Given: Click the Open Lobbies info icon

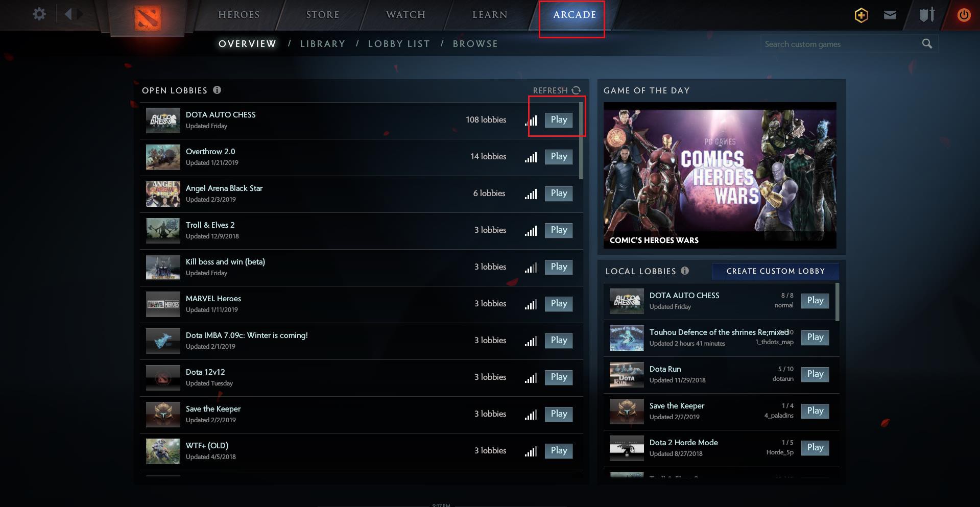Looking at the screenshot, I should tap(217, 90).
